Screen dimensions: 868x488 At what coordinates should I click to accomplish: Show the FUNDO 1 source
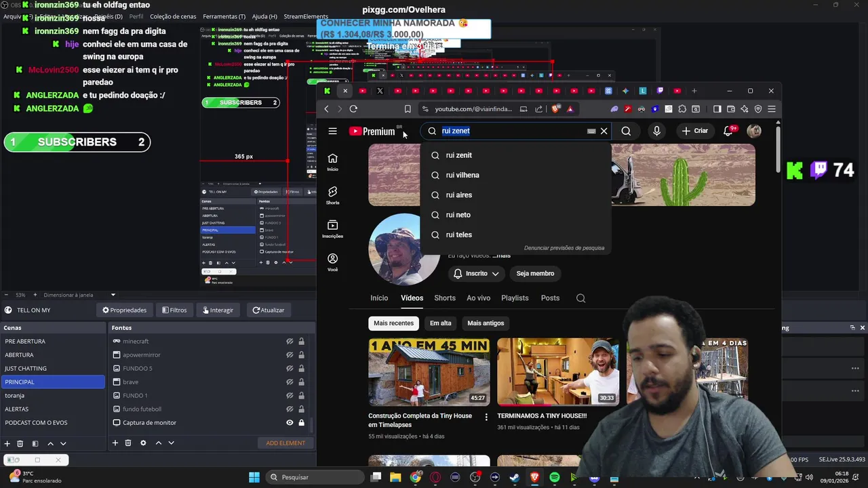(290, 396)
